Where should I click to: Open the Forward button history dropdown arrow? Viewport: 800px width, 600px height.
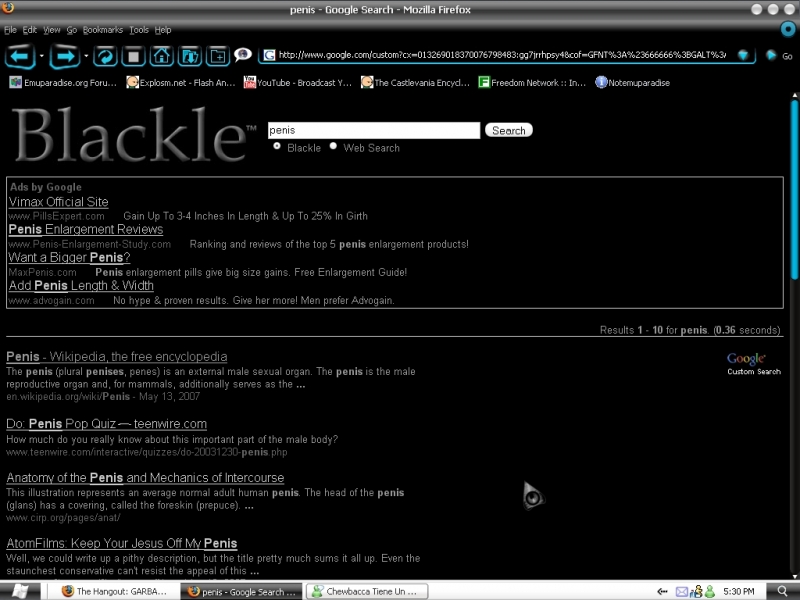(x=86, y=56)
